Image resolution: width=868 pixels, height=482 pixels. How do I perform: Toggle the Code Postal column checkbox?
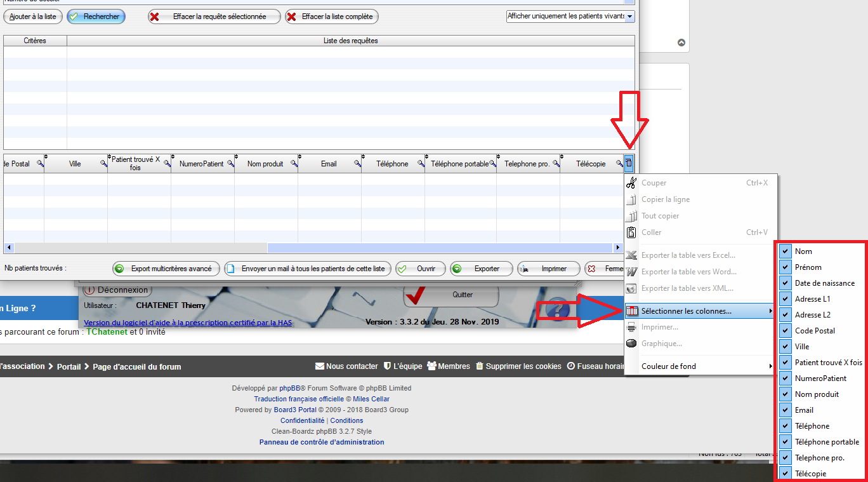[786, 331]
